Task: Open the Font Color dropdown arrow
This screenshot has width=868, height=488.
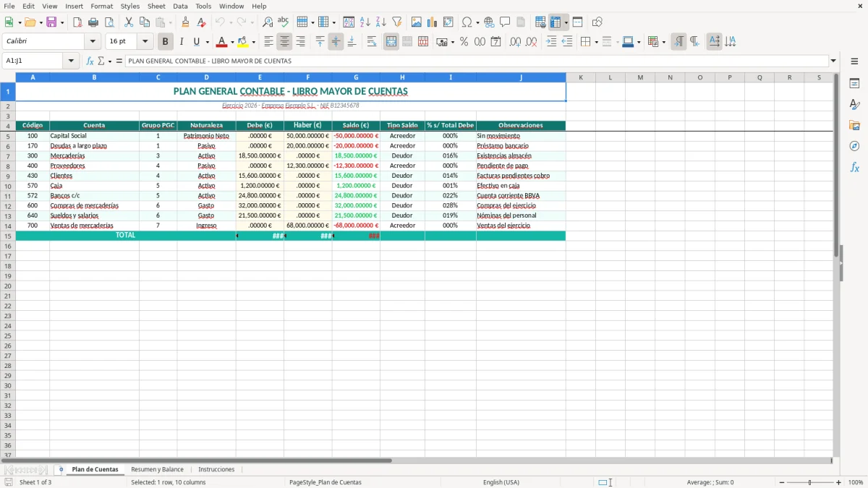Action: (x=232, y=42)
